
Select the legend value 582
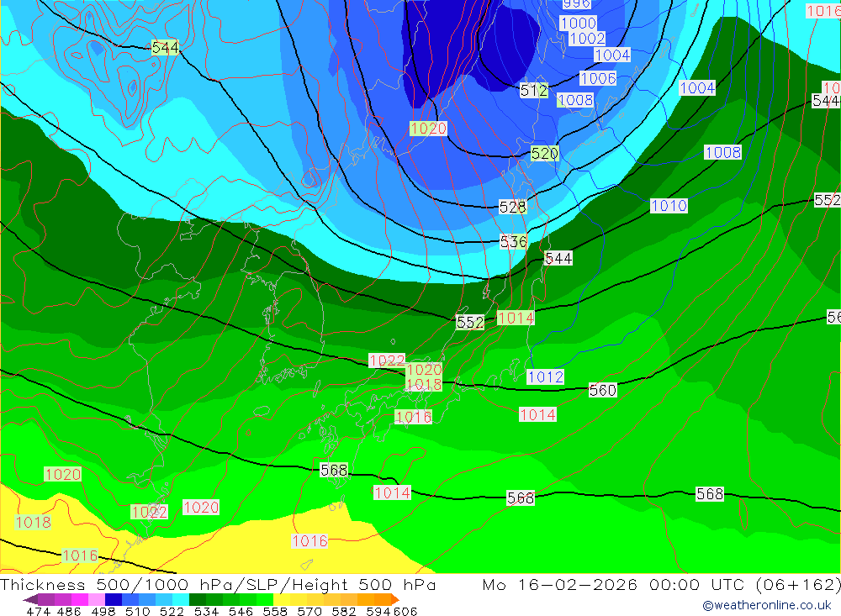click(344, 611)
